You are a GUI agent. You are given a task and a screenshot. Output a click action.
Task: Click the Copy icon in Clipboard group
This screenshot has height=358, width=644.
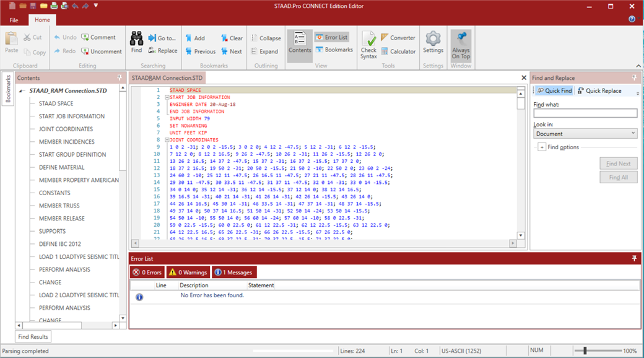(x=27, y=52)
